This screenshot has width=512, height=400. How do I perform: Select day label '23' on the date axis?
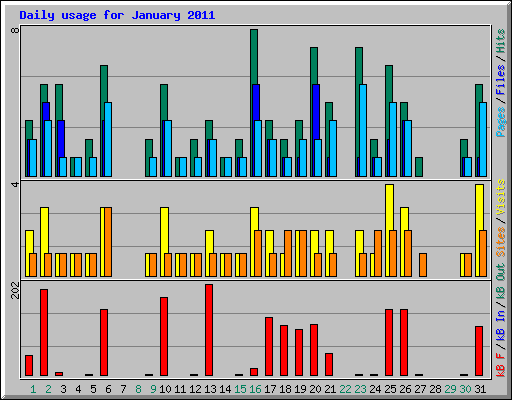[360, 389]
